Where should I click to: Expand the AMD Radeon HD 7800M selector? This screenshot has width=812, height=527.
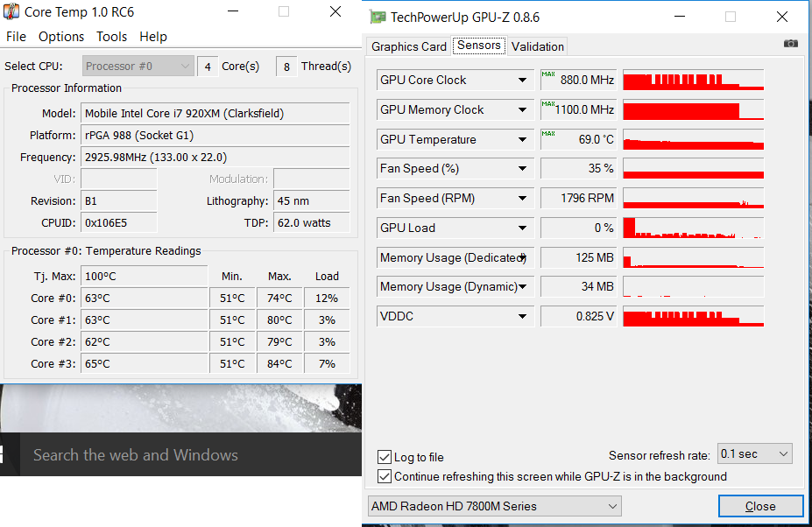point(494,506)
